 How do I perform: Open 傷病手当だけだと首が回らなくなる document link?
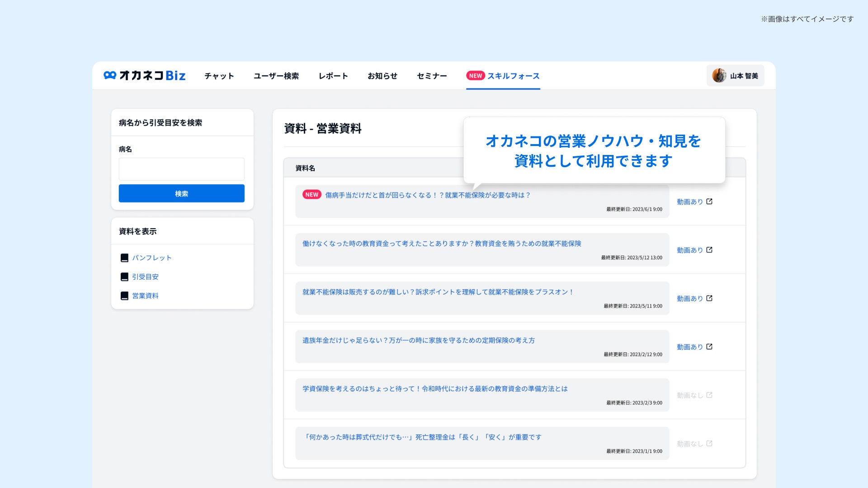coord(427,195)
